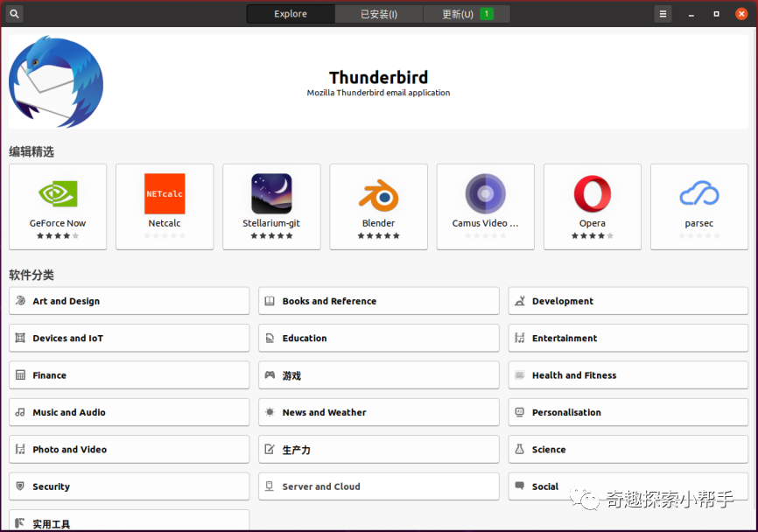Click the Music and Audio note icon

pos(20,412)
